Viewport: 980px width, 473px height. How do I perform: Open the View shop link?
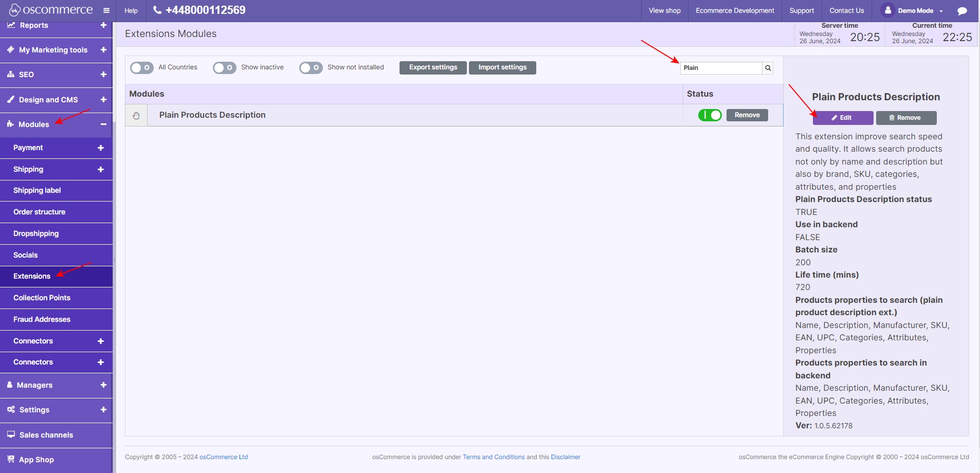[664, 10]
